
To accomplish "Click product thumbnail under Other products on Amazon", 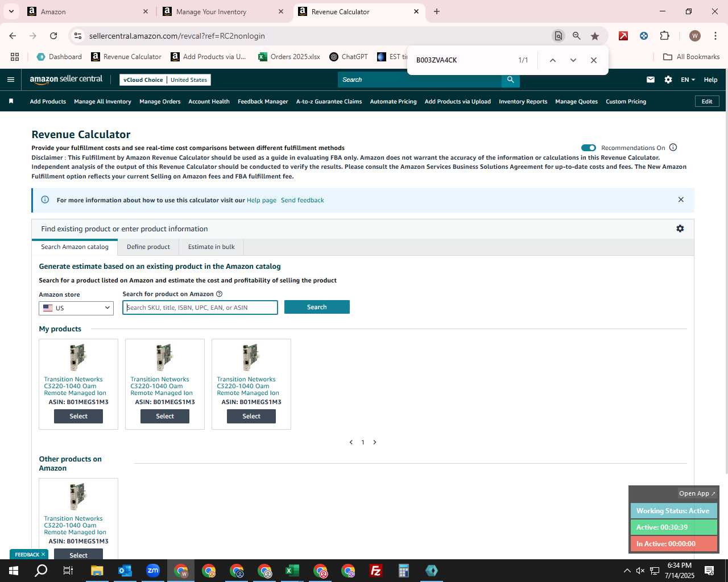I will (x=78, y=496).
